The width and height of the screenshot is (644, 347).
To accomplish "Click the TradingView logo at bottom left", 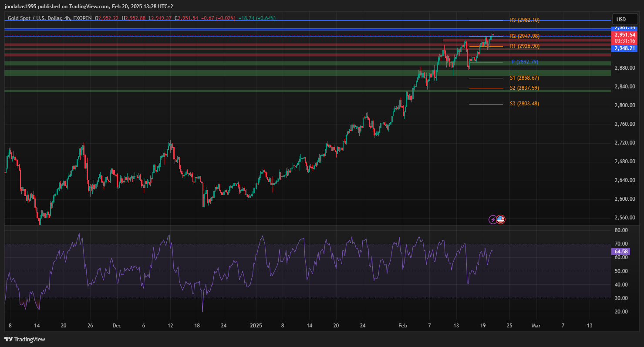I will [25, 339].
